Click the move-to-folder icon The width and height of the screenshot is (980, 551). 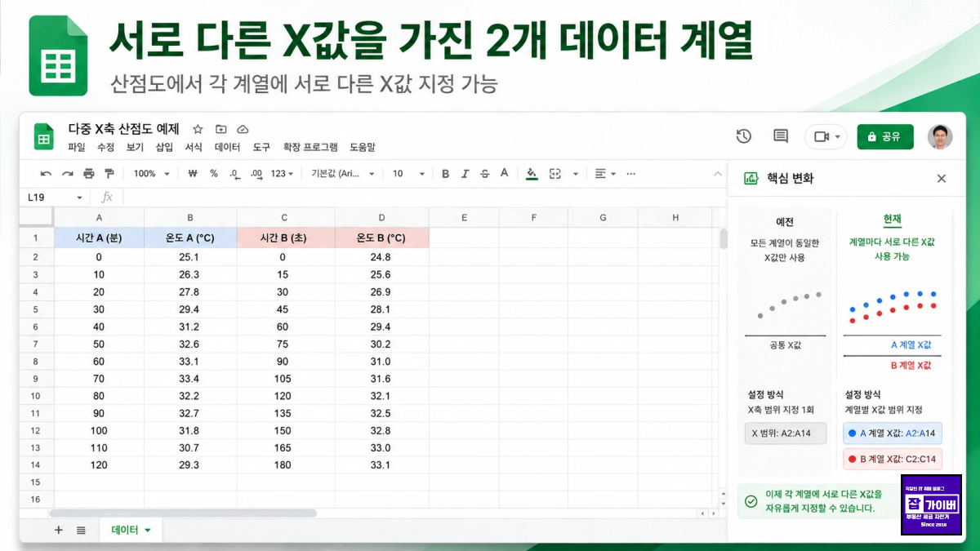pos(220,129)
